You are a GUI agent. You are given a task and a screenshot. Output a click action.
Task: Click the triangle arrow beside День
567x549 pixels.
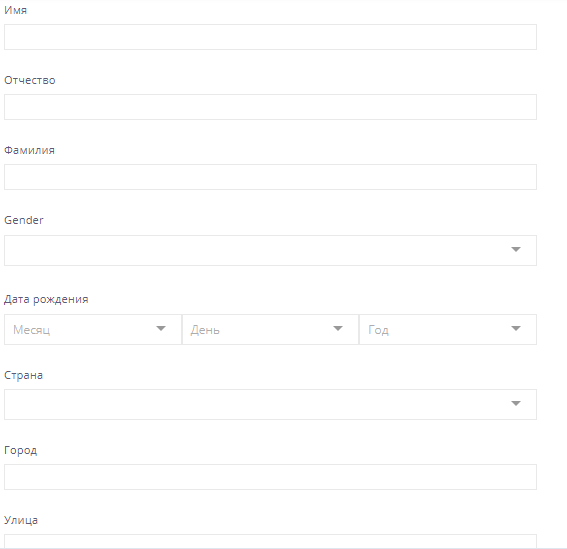(x=338, y=328)
